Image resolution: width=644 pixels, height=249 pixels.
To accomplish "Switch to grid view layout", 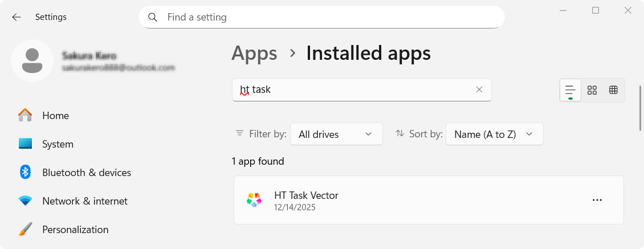I will [x=592, y=90].
